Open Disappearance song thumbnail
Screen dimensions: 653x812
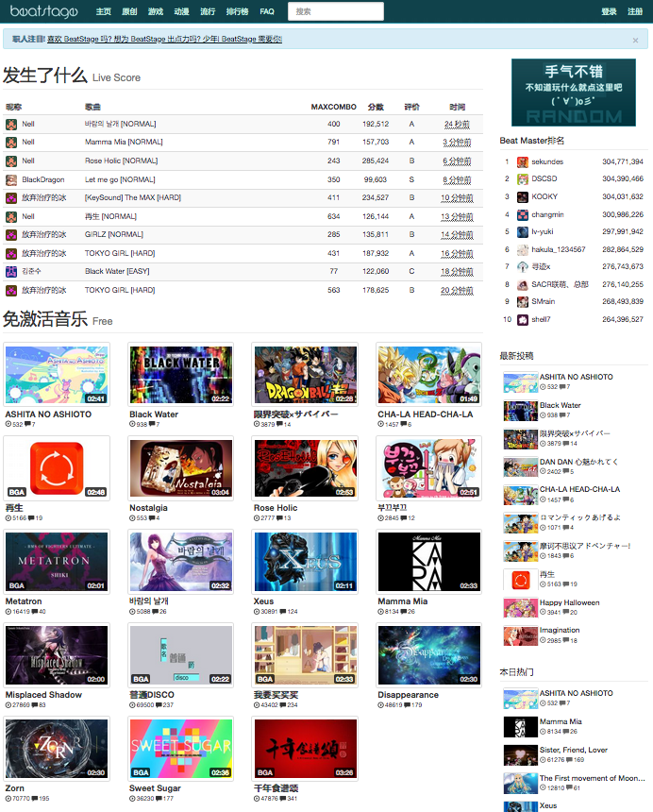pyautogui.click(x=429, y=655)
